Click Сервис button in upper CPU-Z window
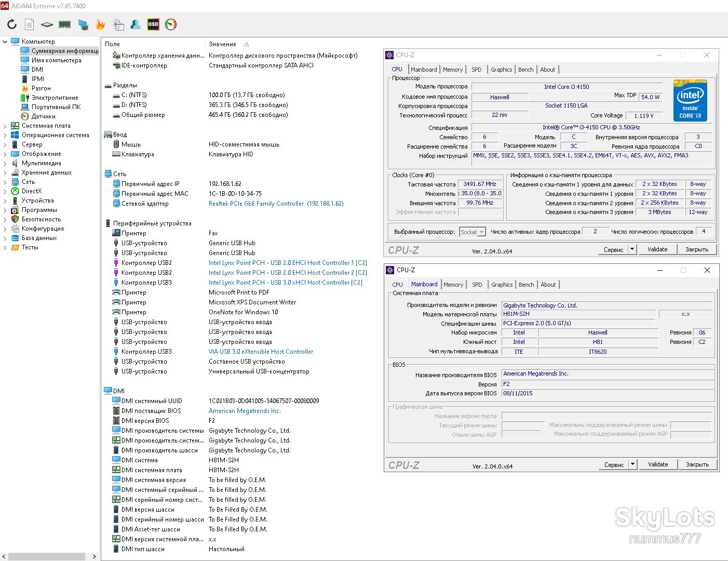 [x=613, y=249]
